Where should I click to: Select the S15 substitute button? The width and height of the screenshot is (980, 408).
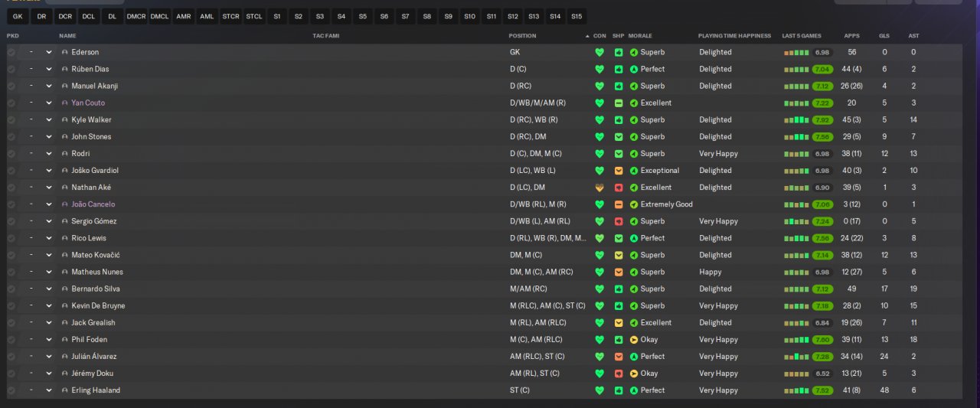(x=577, y=16)
